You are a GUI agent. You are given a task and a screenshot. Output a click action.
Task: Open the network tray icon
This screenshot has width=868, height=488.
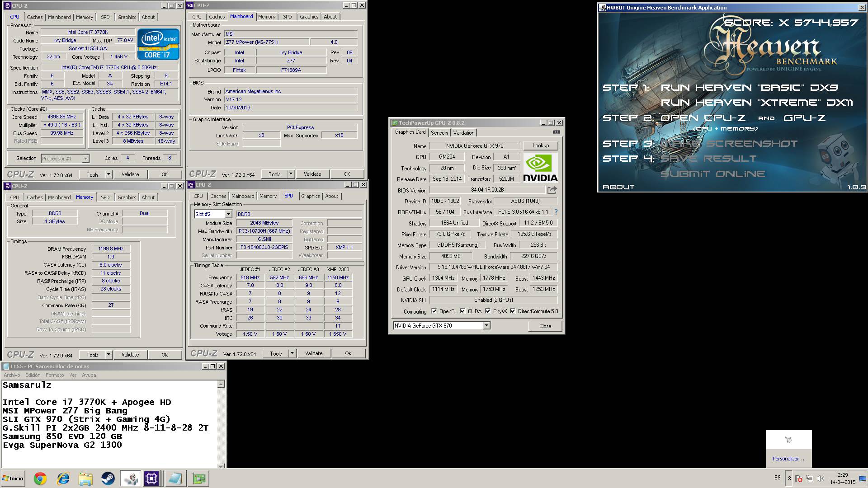coord(810,479)
